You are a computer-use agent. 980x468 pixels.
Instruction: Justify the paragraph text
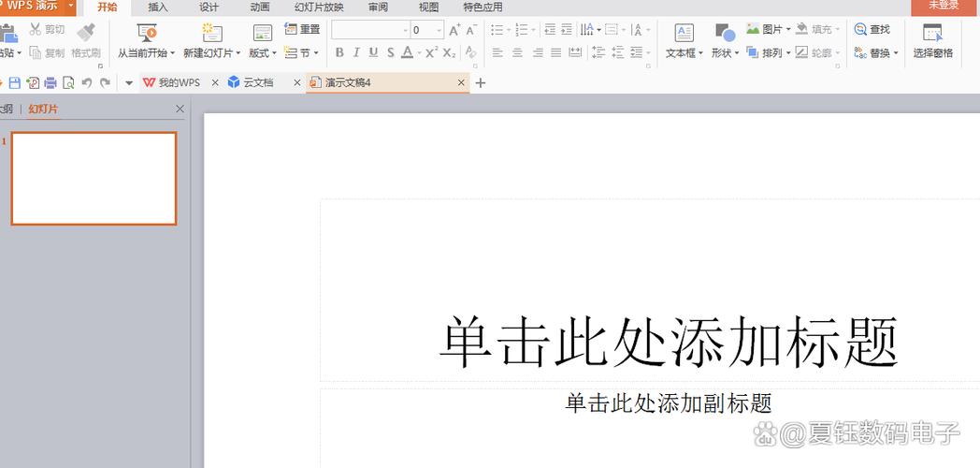point(555,52)
